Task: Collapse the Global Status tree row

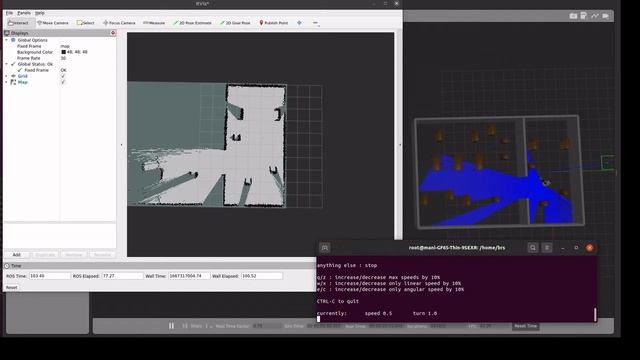Action: (x=7, y=64)
